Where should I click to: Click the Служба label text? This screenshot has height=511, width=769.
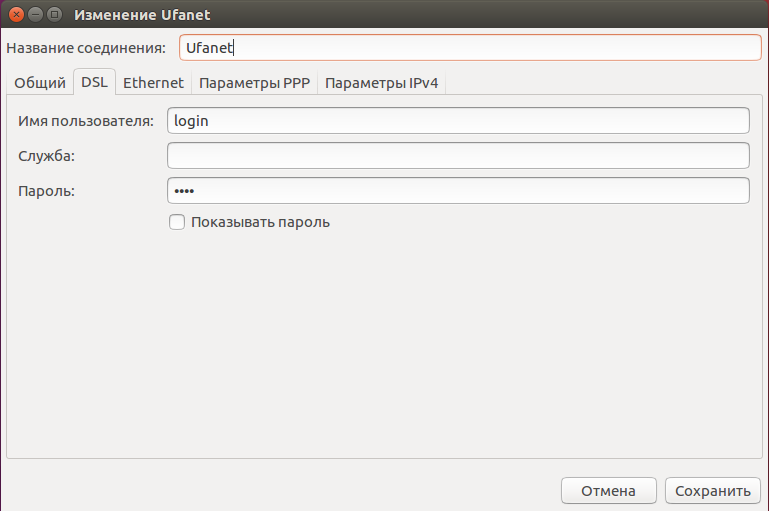(47, 156)
